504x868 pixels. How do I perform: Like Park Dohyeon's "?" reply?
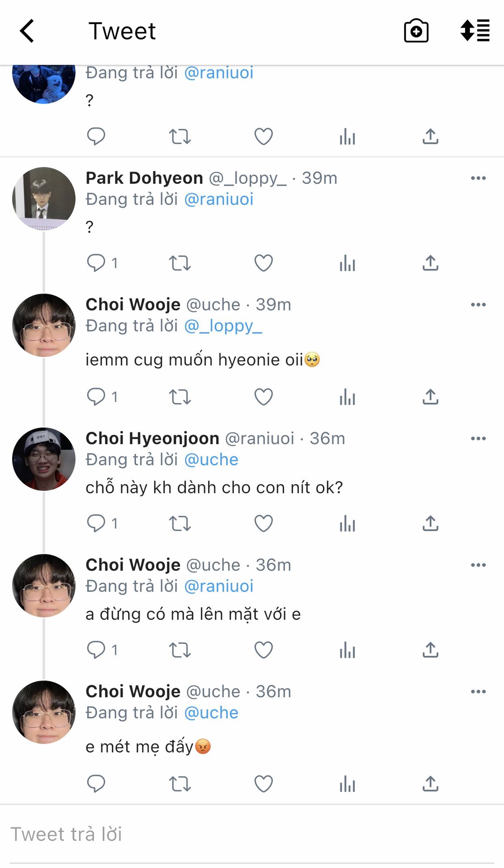click(263, 263)
